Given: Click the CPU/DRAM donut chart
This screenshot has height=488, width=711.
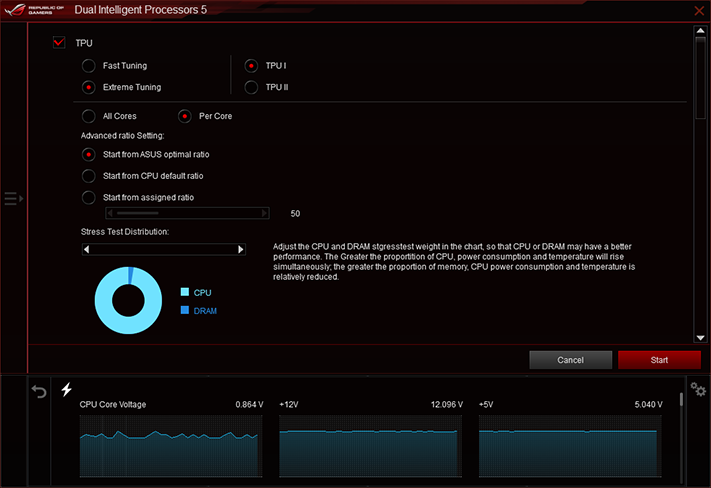Looking at the screenshot, I should point(128,300).
